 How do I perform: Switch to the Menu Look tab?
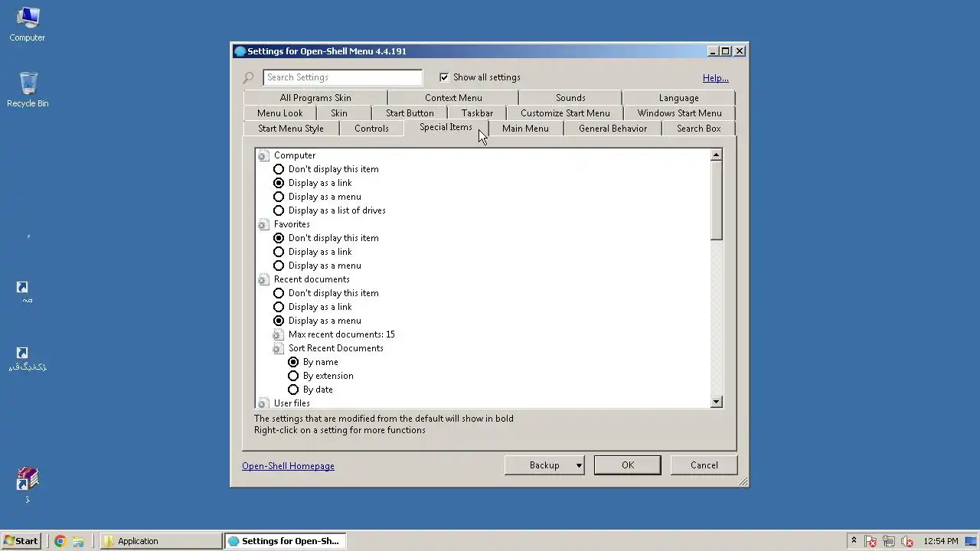click(x=279, y=113)
